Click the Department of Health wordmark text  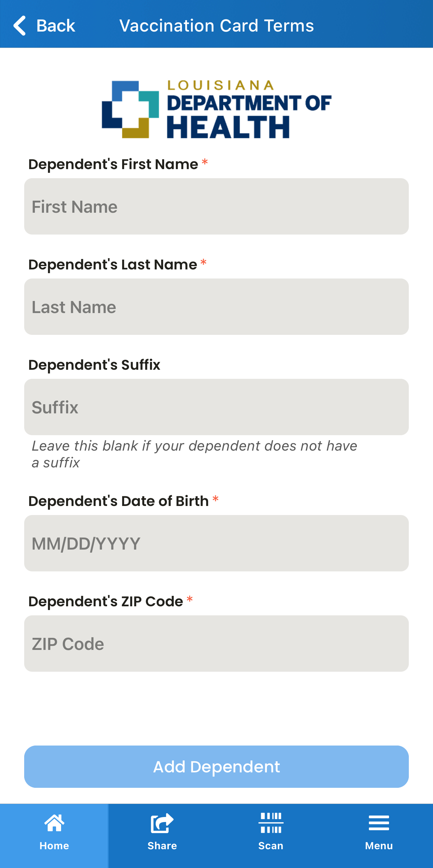(249, 109)
